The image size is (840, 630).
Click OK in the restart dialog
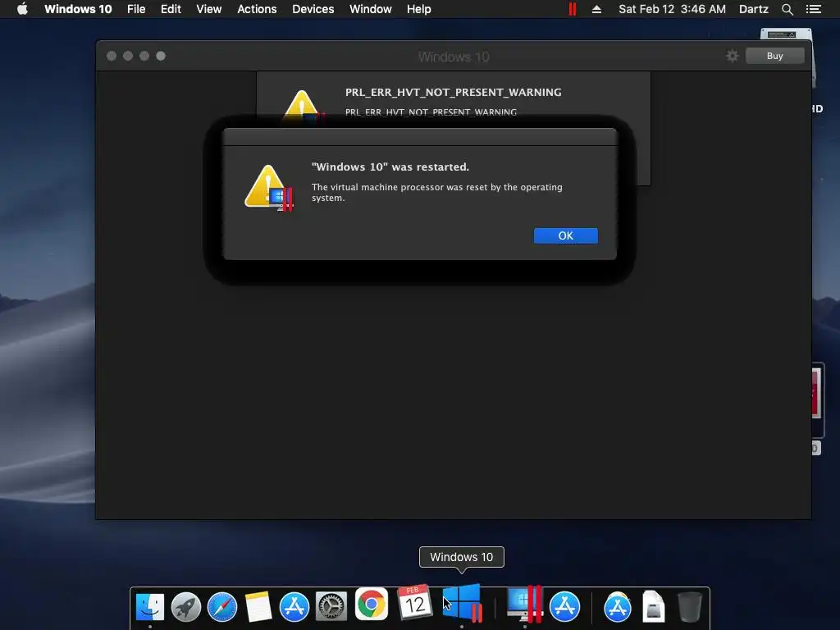coord(566,235)
